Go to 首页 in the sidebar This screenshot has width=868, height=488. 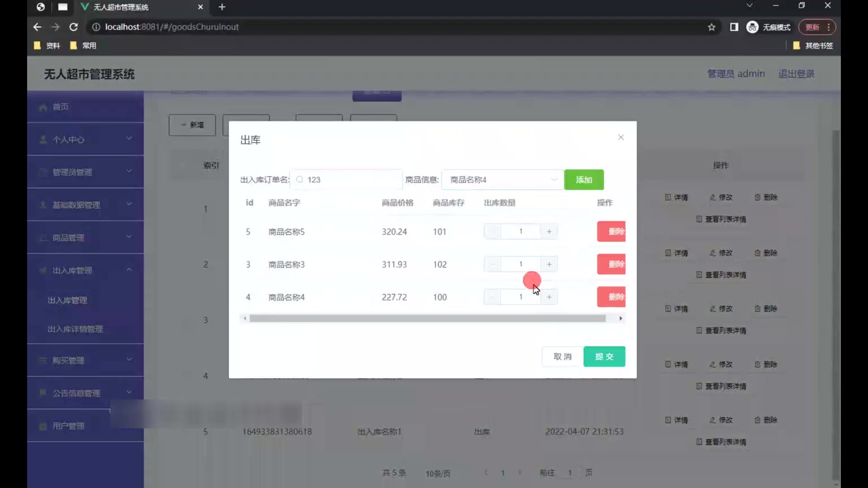coord(61,107)
